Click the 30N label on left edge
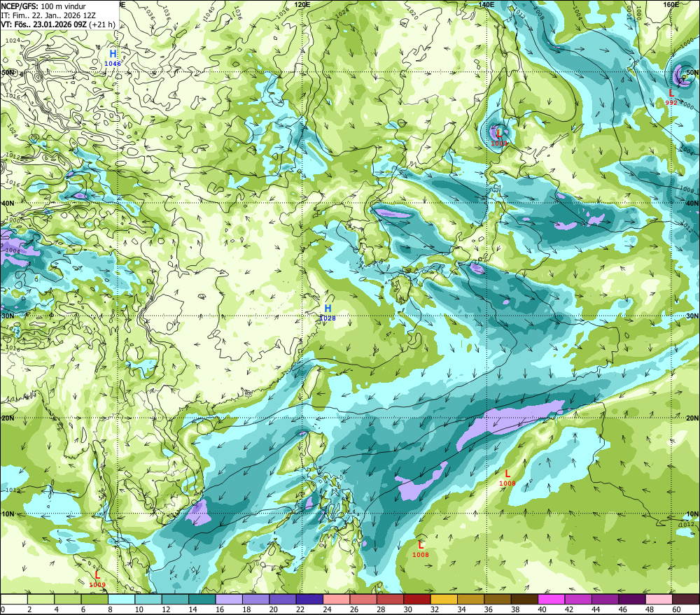 pos(8,316)
